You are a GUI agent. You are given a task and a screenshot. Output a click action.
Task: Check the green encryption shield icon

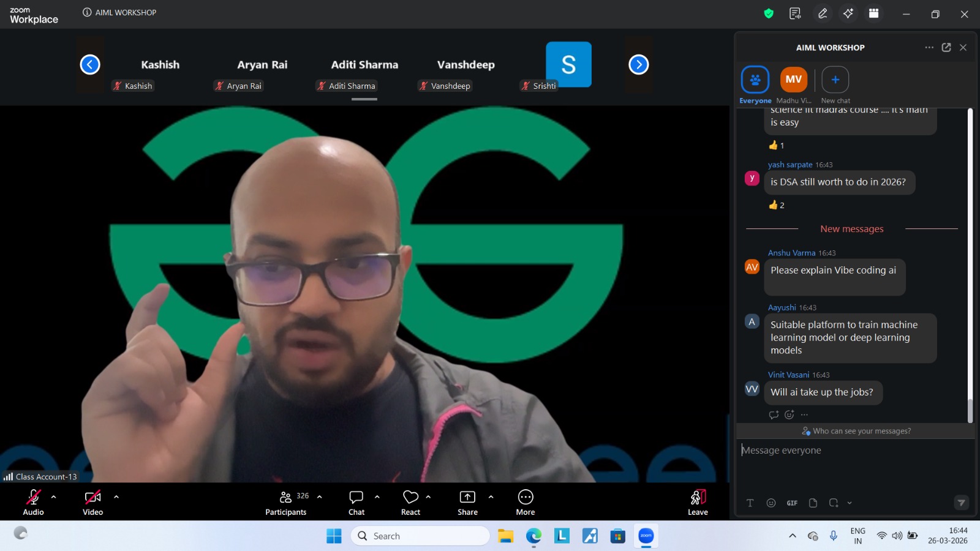769,13
